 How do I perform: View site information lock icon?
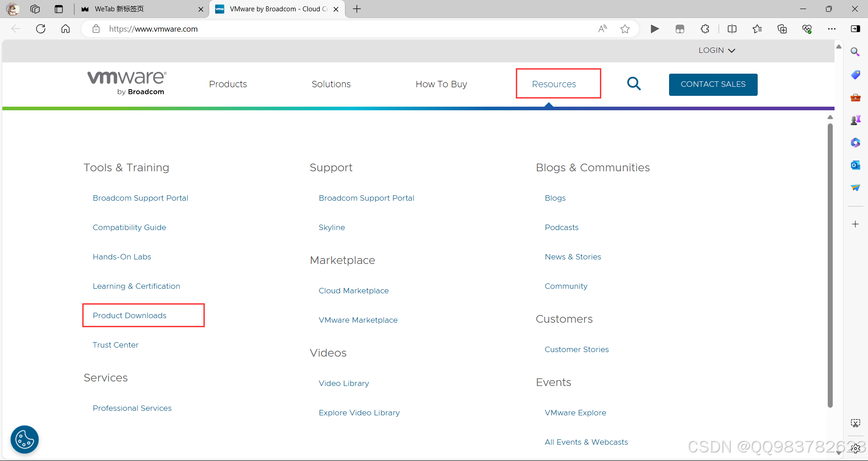click(96, 29)
